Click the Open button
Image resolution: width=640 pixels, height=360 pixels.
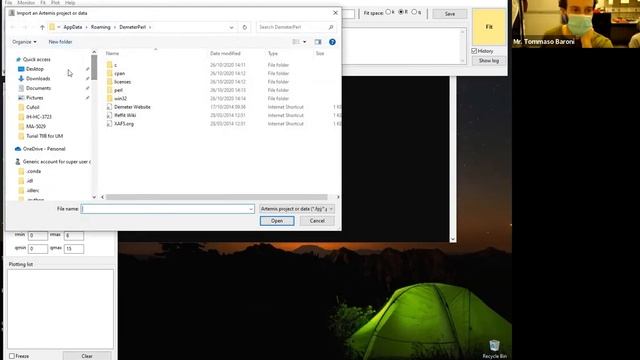pos(277,221)
